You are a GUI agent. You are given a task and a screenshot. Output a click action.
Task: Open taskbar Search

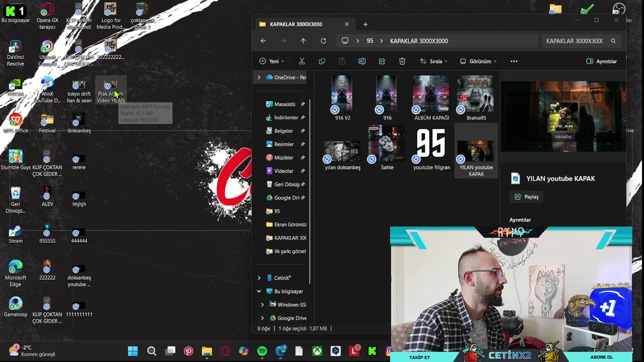(151, 351)
